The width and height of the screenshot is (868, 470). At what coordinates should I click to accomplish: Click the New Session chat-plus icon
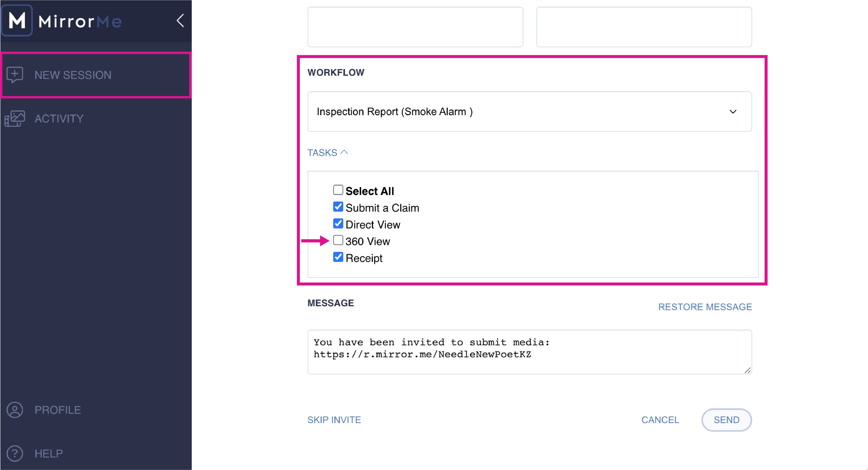15,75
